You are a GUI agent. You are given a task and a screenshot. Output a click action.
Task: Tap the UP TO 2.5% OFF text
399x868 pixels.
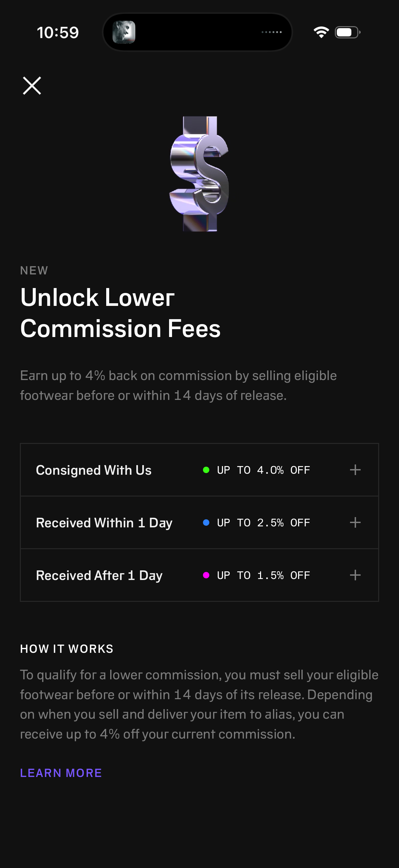click(x=263, y=522)
